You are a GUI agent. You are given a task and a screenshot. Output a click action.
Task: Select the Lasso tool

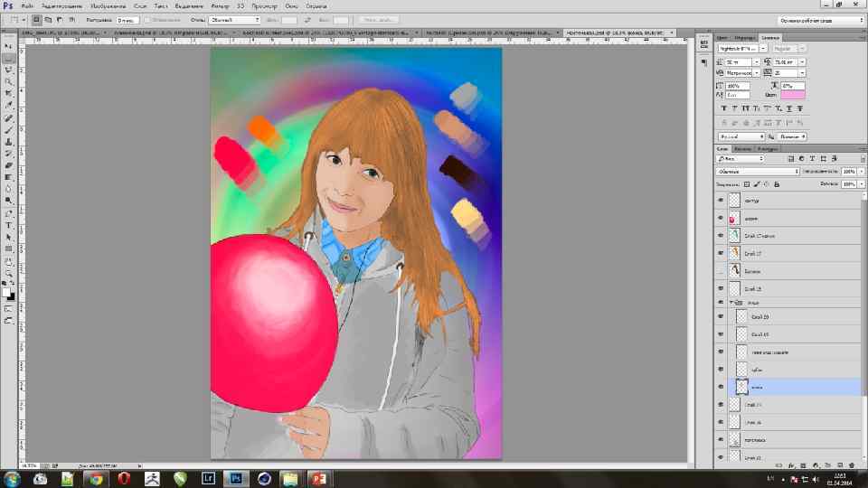click(8, 69)
